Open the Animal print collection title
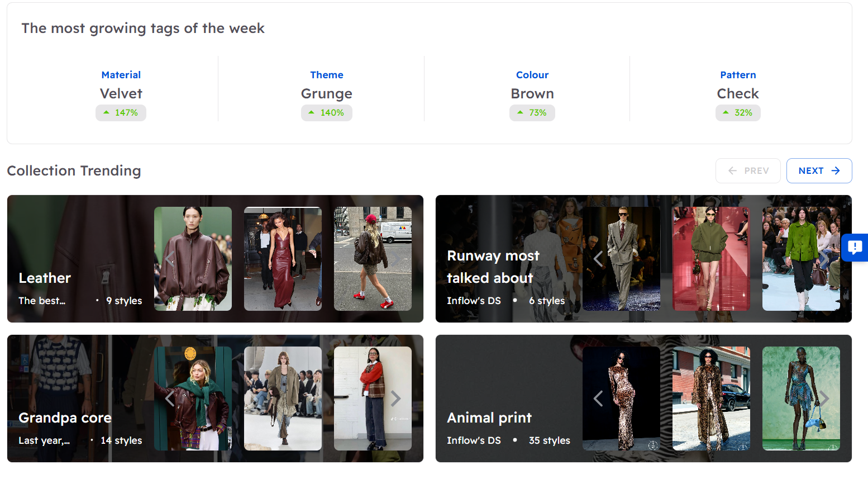 [x=489, y=418]
